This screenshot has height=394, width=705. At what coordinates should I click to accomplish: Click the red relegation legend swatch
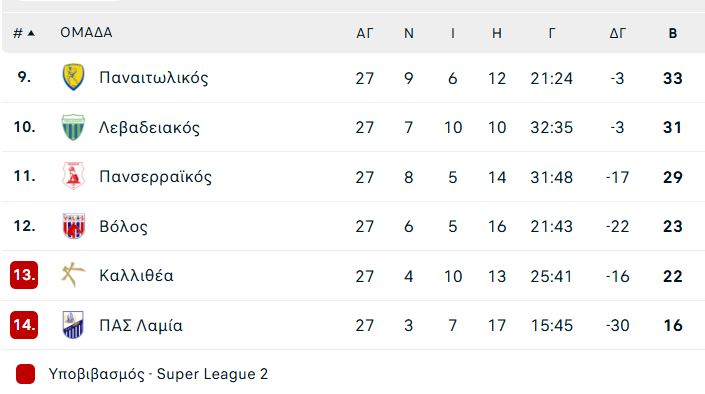[x=25, y=374]
